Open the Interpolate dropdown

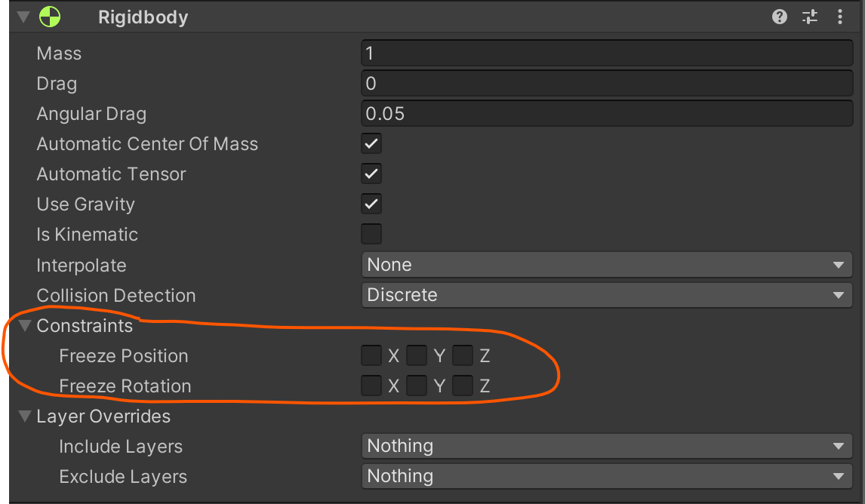pos(606,265)
